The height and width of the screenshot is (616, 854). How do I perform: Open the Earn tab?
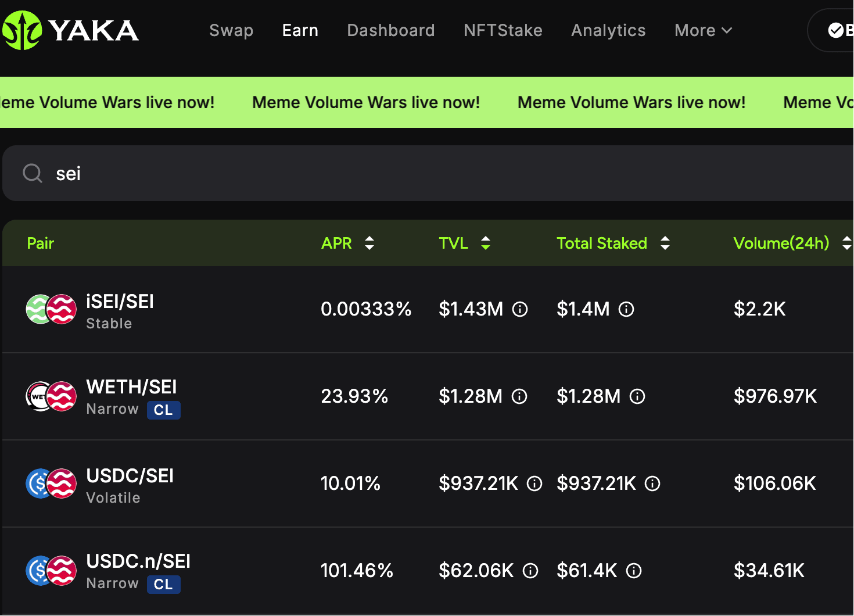click(300, 30)
